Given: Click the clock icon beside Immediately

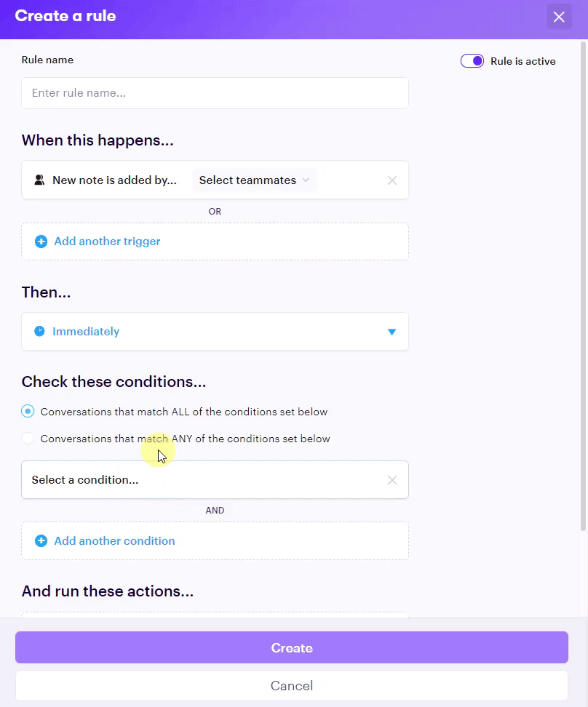Looking at the screenshot, I should [x=40, y=332].
